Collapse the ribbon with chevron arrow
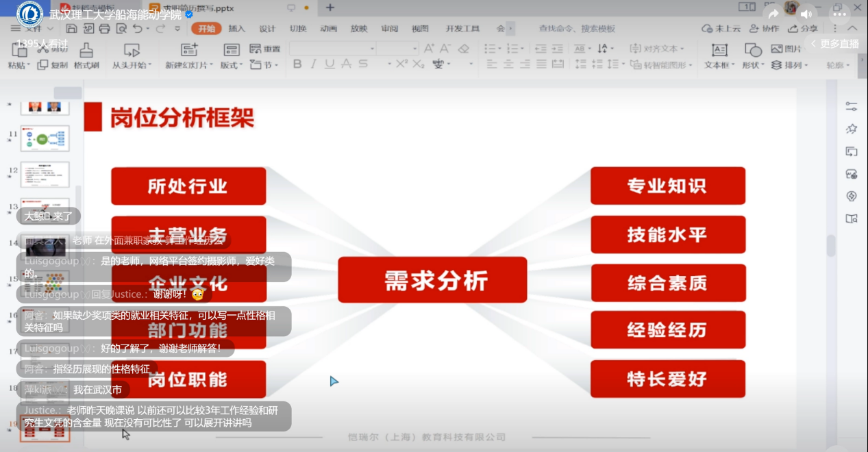This screenshot has height=452, width=868. [x=853, y=29]
